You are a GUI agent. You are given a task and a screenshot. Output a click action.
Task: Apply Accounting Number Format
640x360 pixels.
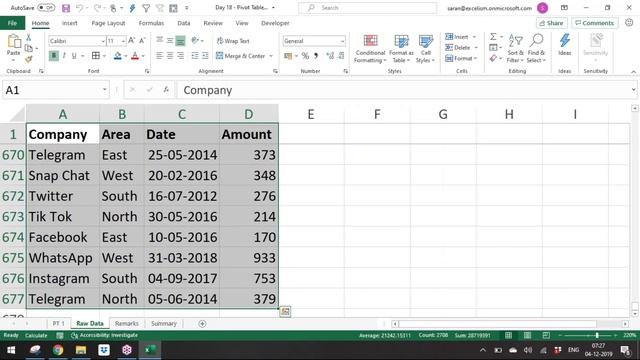(x=288, y=56)
